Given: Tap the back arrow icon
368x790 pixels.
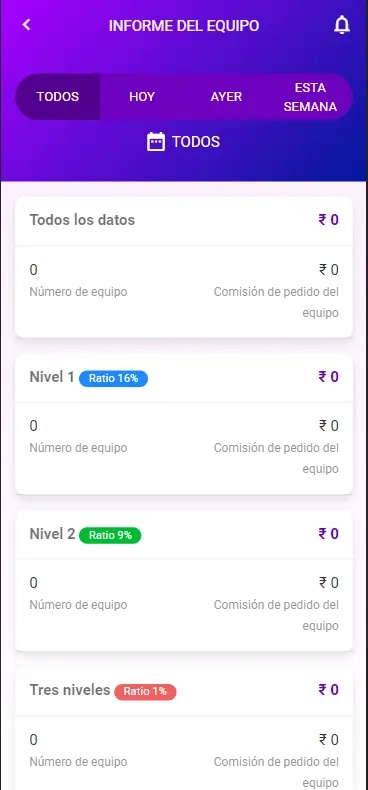Looking at the screenshot, I should (x=27, y=25).
